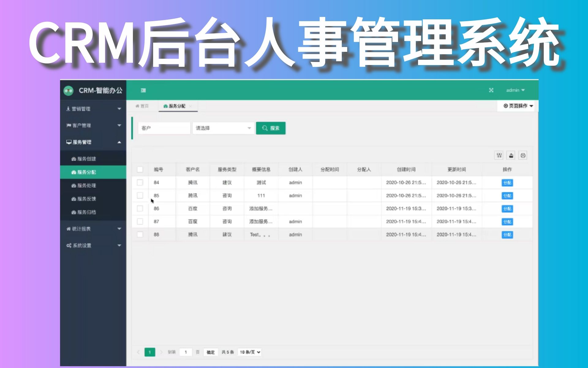This screenshot has height=368, width=588.
Task: Go to next page arrow
Action: click(161, 352)
